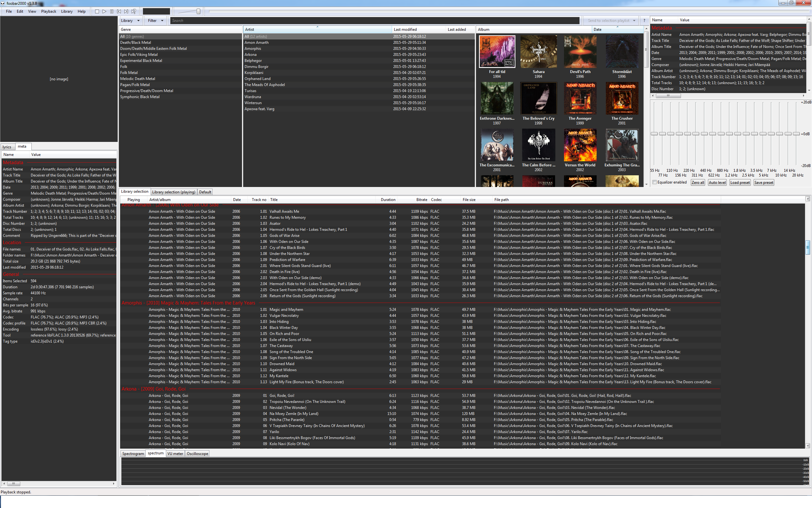Select the track Black Winter Day
Screen dimensions: 812x508
420,328
